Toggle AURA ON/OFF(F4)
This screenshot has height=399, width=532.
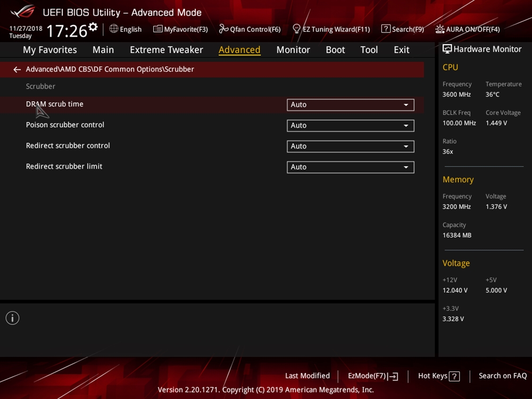point(468,29)
